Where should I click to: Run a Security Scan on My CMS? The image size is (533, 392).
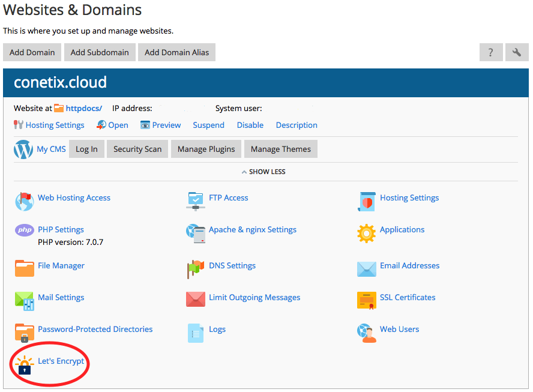(137, 149)
